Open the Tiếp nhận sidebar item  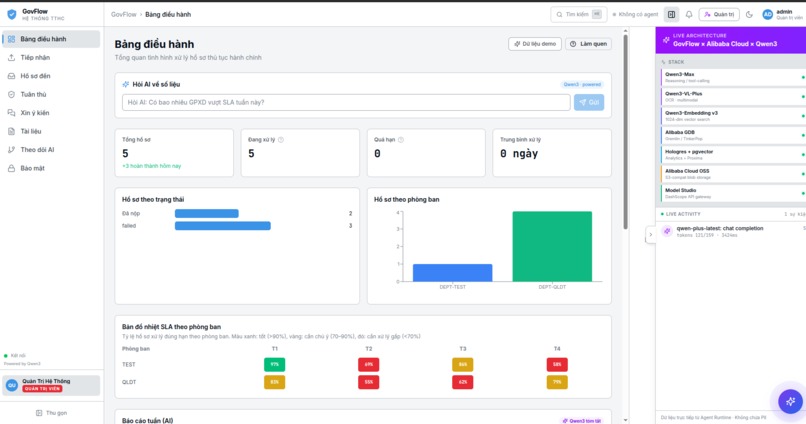click(51, 58)
